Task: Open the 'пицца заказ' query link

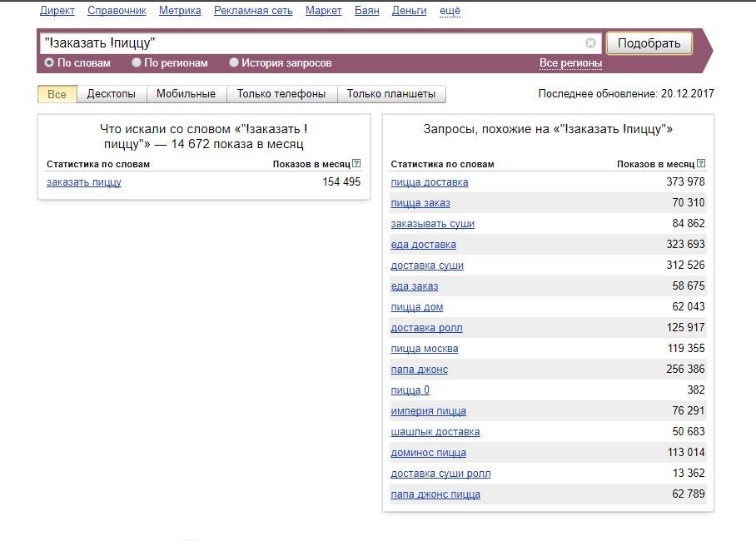Action: tap(420, 203)
